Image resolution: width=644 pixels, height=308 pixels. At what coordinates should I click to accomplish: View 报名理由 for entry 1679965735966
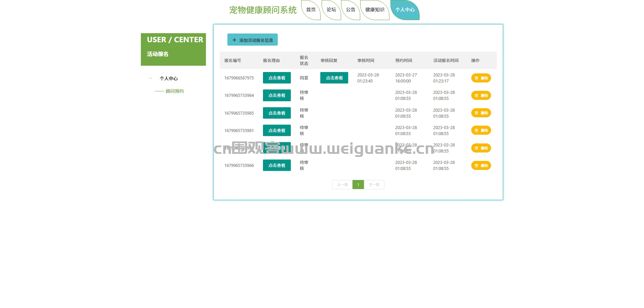(277, 165)
